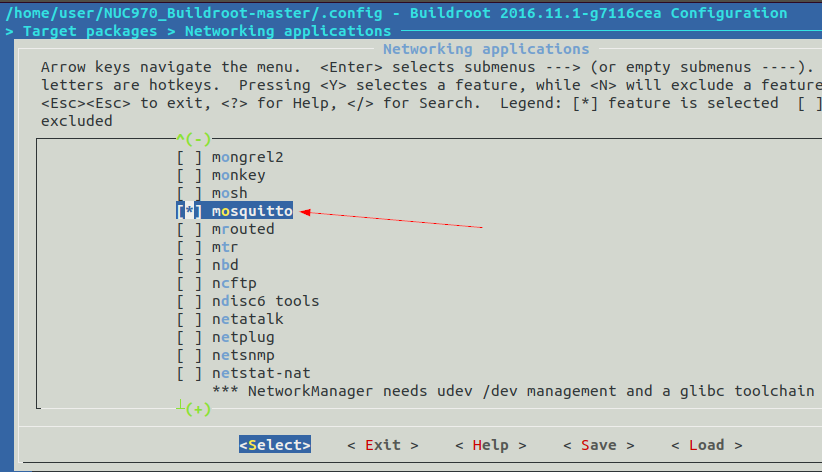Click the netplug entry label

(243, 337)
